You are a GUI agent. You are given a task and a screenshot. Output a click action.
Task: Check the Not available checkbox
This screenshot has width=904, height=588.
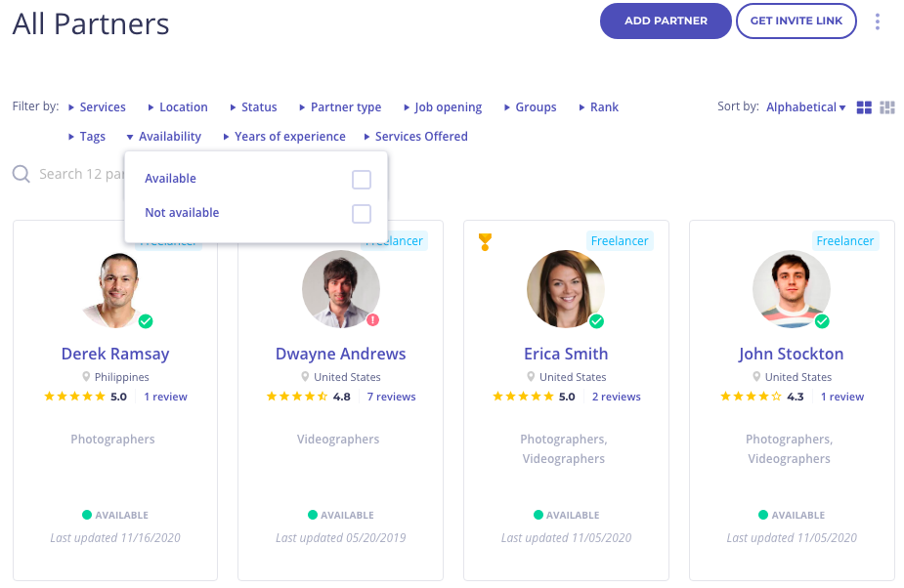362,214
